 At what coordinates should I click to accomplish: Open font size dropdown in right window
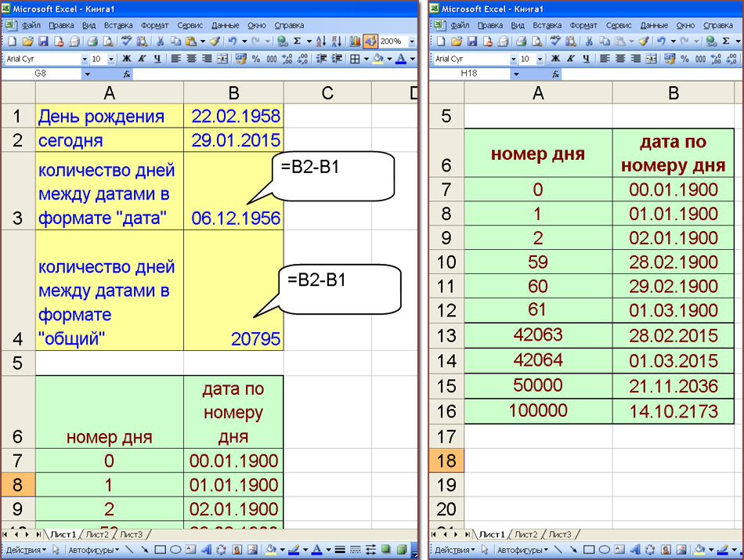pos(540,60)
